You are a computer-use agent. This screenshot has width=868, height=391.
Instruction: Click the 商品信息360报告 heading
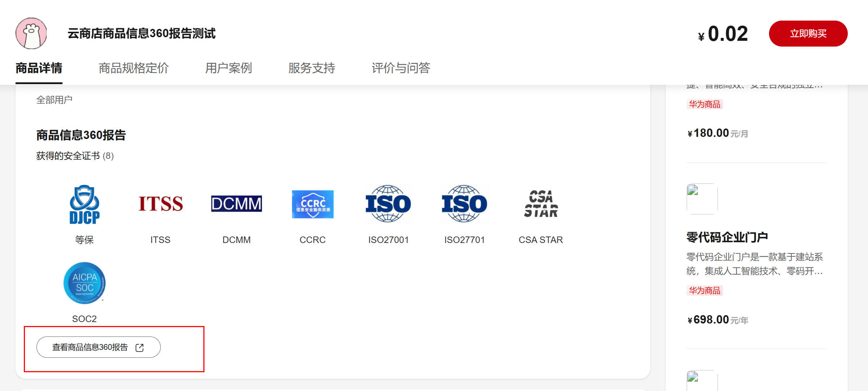[x=81, y=135]
